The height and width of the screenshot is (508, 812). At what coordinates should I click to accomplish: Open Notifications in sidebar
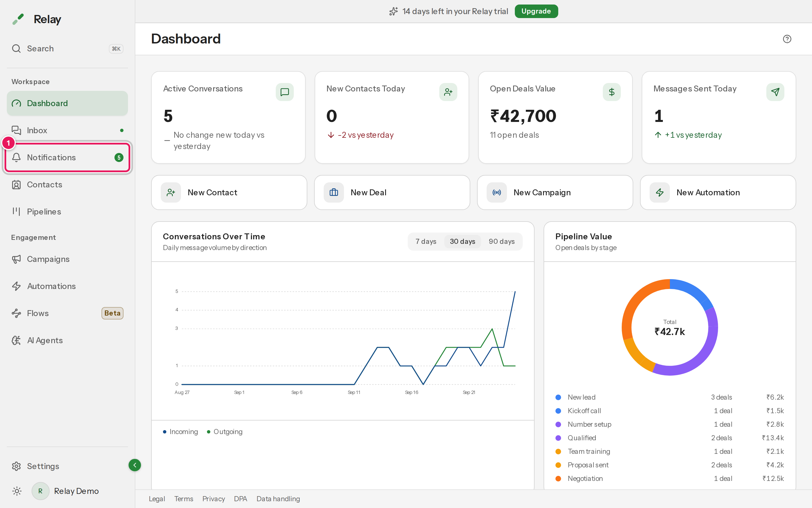pyautogui.click(x=67, y=157)
